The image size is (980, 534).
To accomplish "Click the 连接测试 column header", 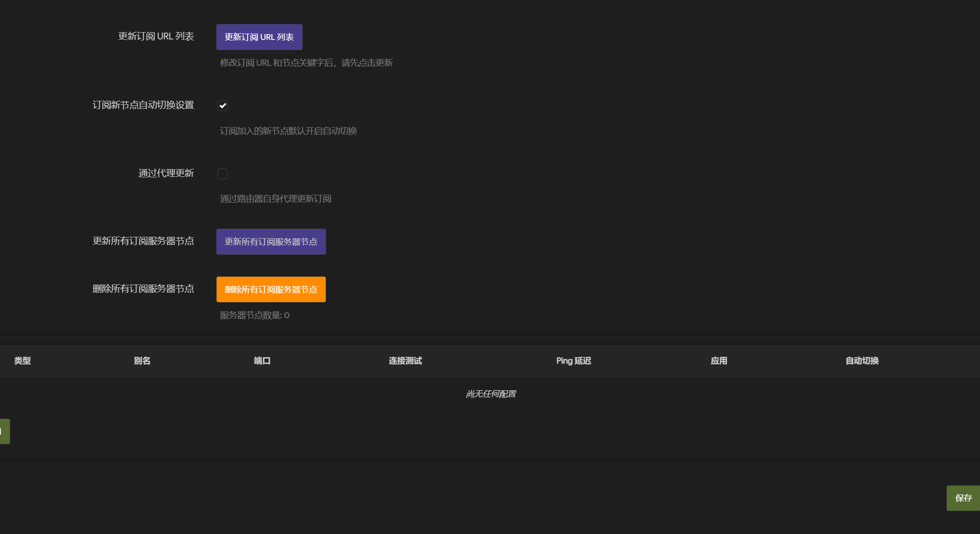I will 405,361.
